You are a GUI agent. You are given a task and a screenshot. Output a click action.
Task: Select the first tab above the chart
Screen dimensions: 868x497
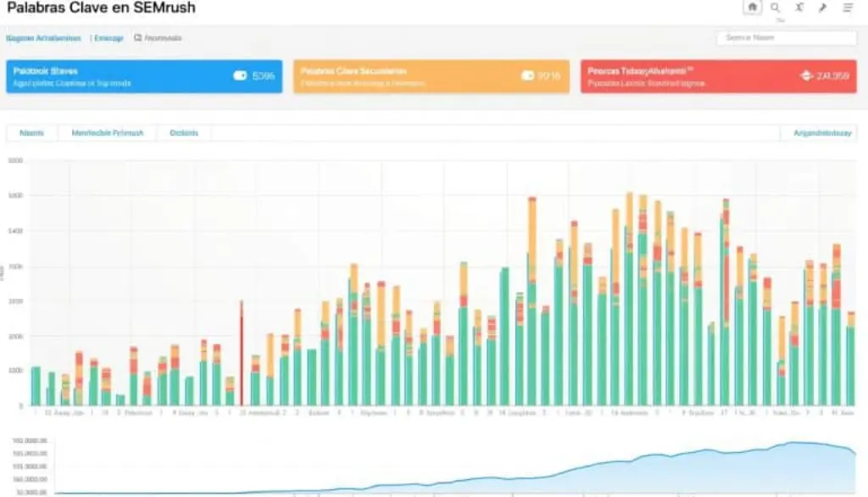[x=31, y=133]
